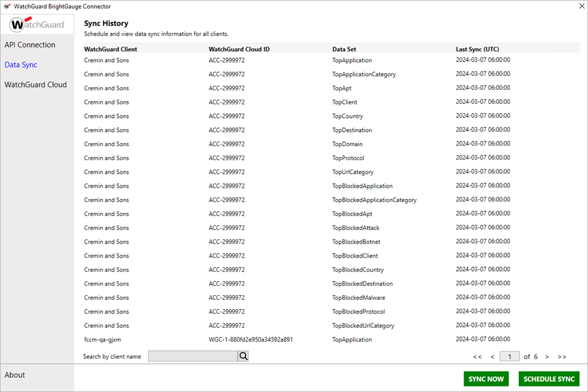Open the WatchGuard Cloud section
The width and height of the screenshot is (588, 392).
click(x=36, y=85)
